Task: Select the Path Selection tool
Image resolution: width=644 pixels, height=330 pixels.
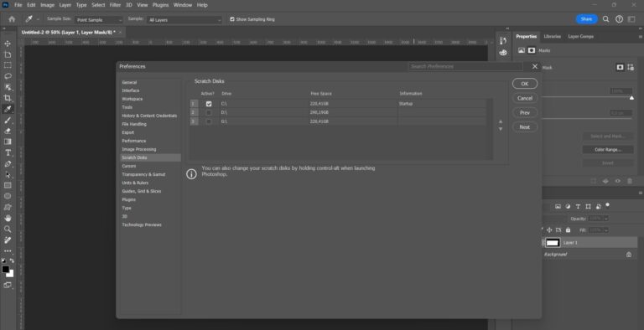Action: coord(8,174)
